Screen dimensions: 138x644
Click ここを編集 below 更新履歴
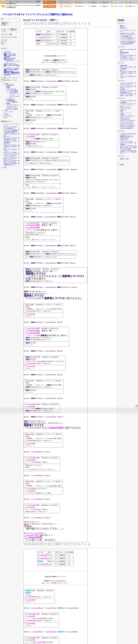(120, 165)
